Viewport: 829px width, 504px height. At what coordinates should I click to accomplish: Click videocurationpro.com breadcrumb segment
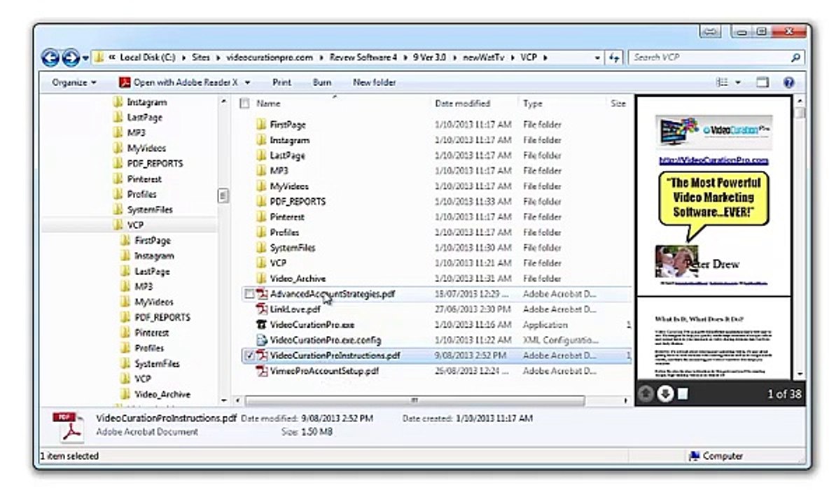pos(270,57)
